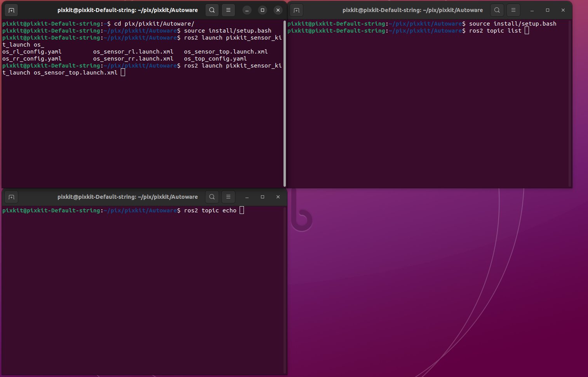This screenshot has width=588, height=377.
Task: Click 'source install/setup.bash' in top-left terminal
Action: pos(228,31)
